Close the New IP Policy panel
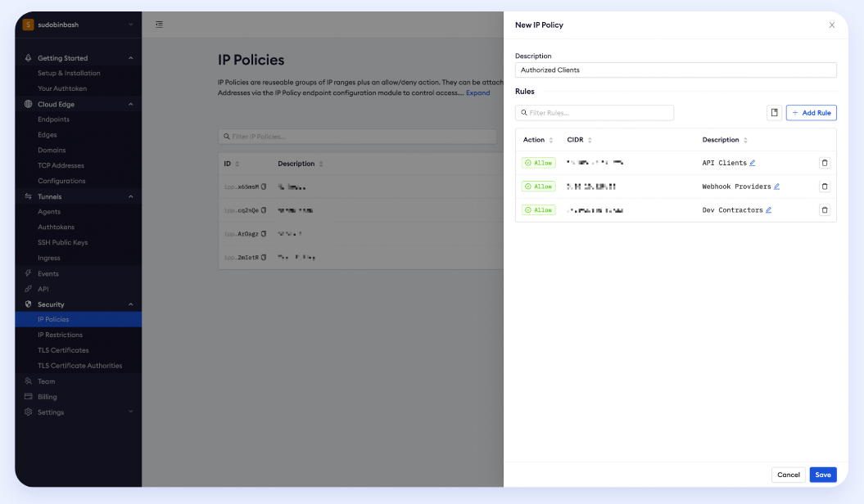 pos(831,25)
